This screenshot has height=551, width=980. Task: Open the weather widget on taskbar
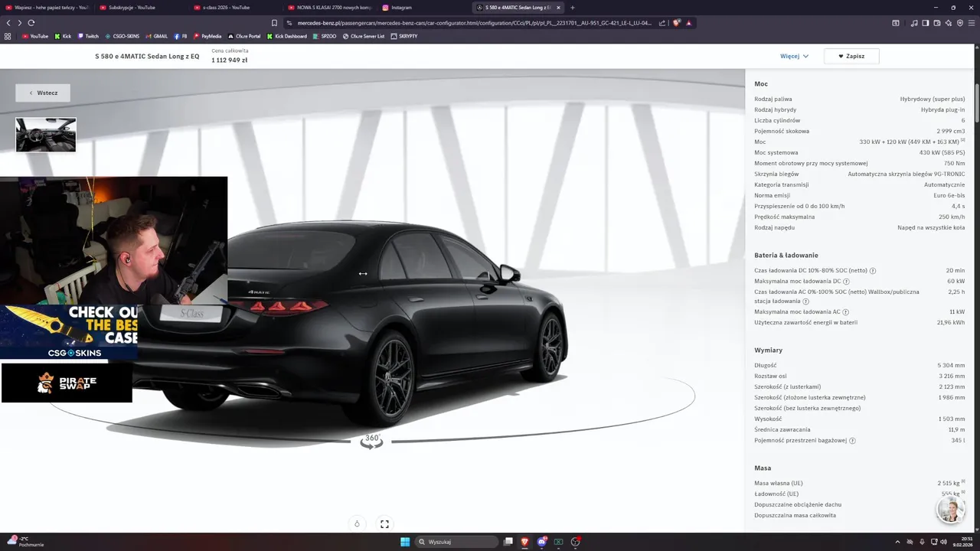tap(25, 542)
